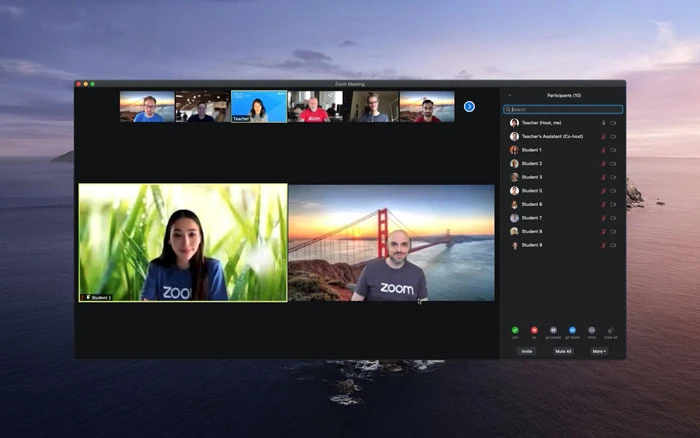700x438 pixels.
Task: Open the More dropdown in Participants panel
Action: coord(598,351)
